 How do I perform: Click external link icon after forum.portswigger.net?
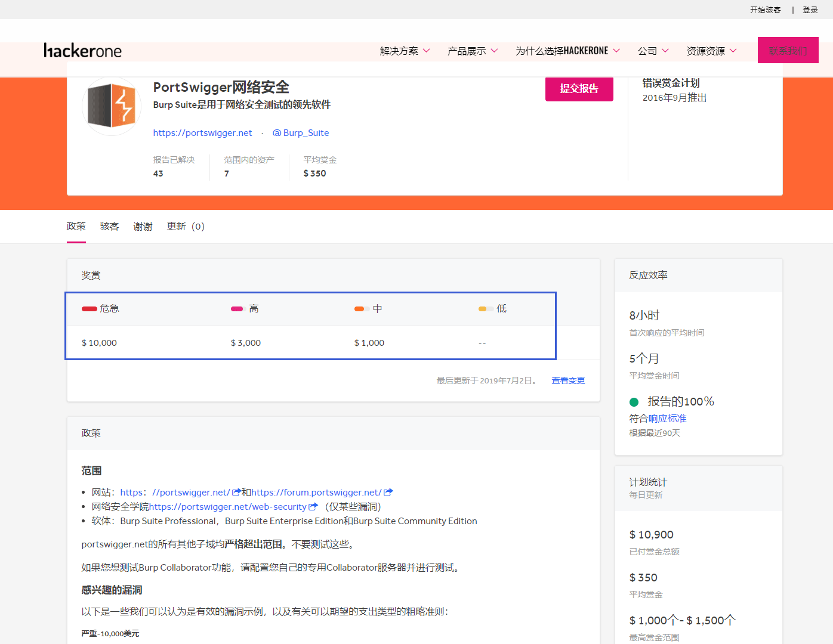(x=388, y=493)
